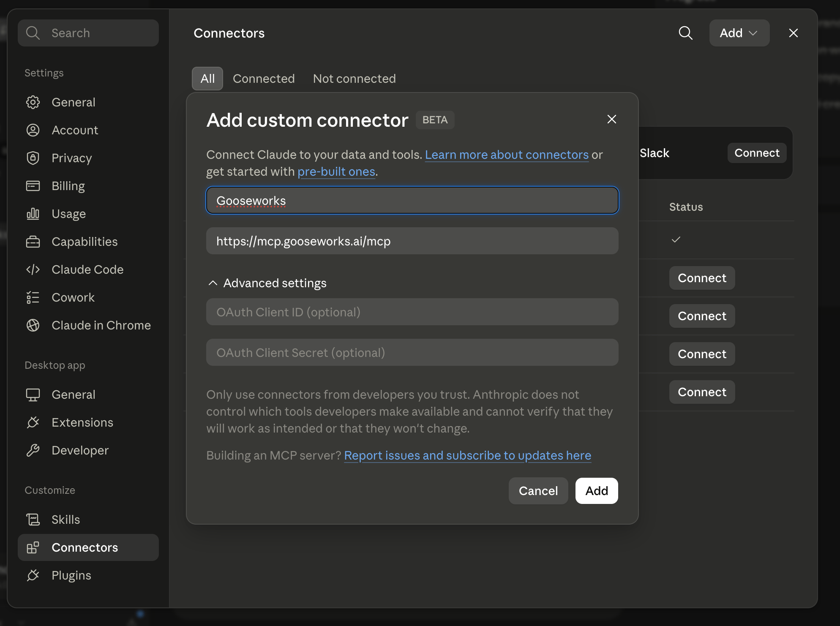Follow Learn more about connectors link
Screen dimensions: 840x626
coord(507,155)
